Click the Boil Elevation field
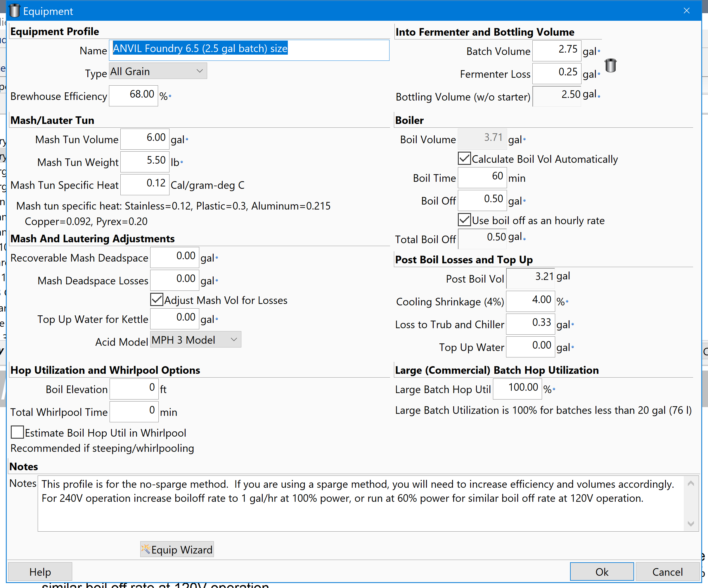 tap(134, 389)
